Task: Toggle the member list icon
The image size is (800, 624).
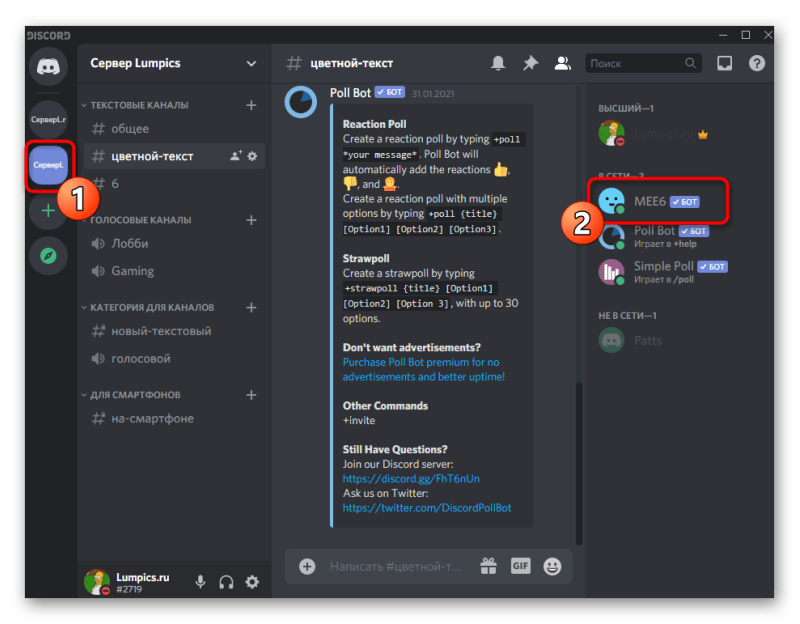Action: click(x=563, y=63)
